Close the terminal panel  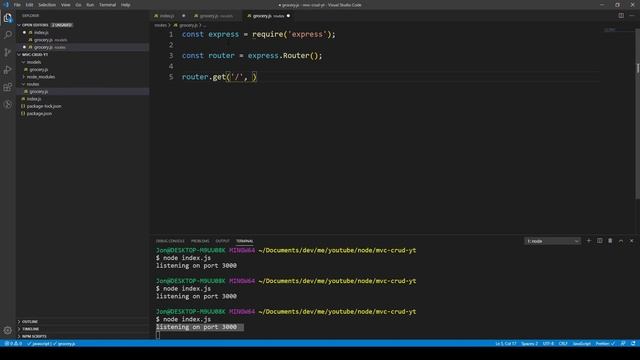coord(631,241)
